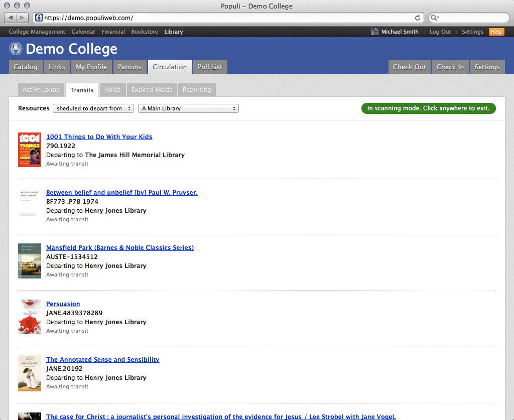Open the Persuasion cover thumbnail
Viewport: 514px width, 420px height.
tap(30, 317)
